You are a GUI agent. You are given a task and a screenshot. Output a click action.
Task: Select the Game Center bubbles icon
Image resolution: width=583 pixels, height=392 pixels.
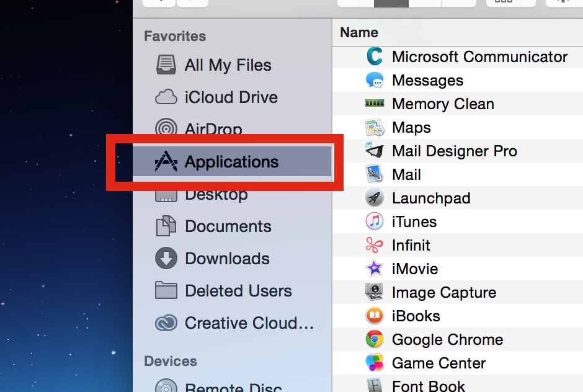(x=375, y=363)
